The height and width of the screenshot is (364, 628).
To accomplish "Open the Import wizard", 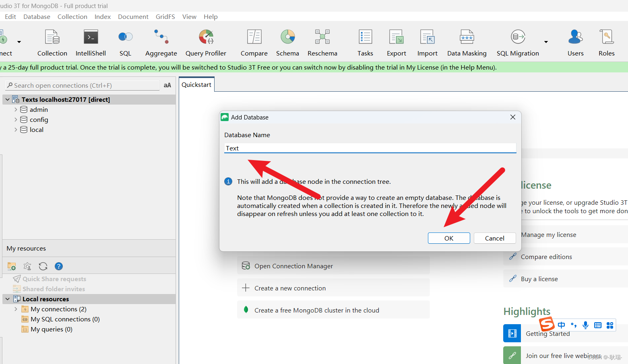I will pyautogui.click(x=427, y=43).
